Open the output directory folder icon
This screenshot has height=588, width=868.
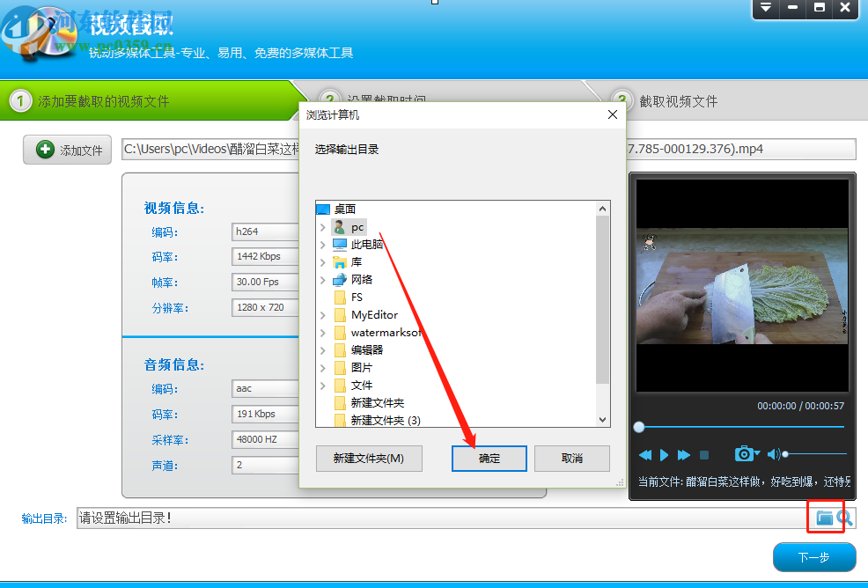pyautogui.click(x=825, y=518)
